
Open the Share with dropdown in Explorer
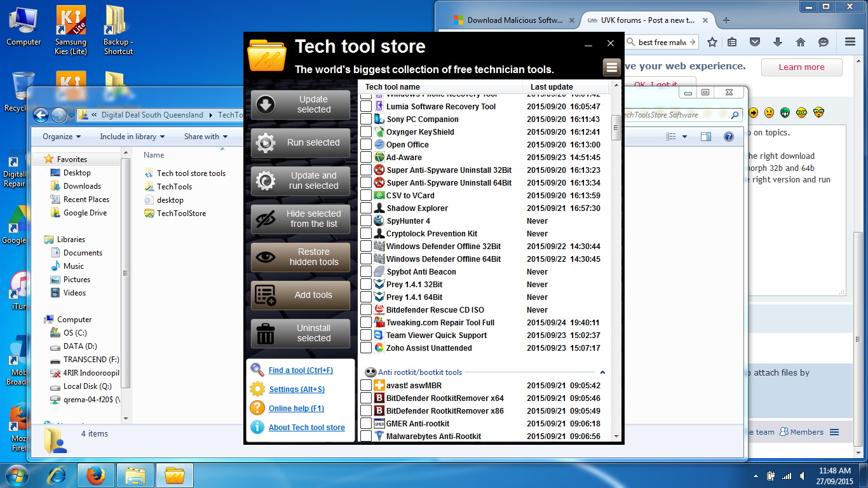[205, 137]
